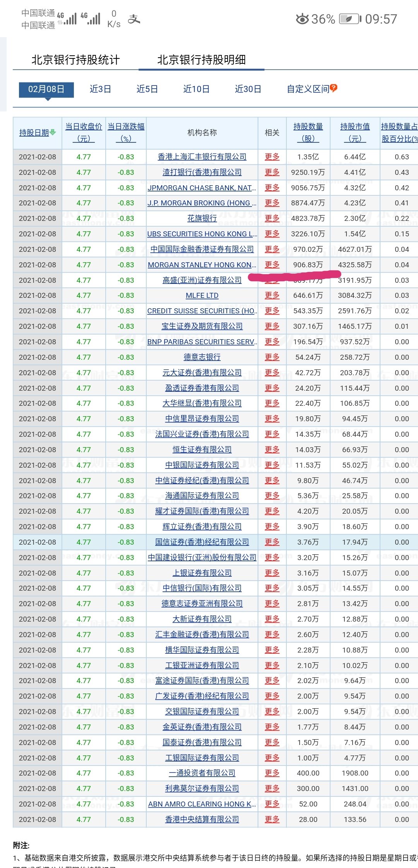
Task: Open 渣打银行(香港)有限公司 link
Action: coord(202,173)
